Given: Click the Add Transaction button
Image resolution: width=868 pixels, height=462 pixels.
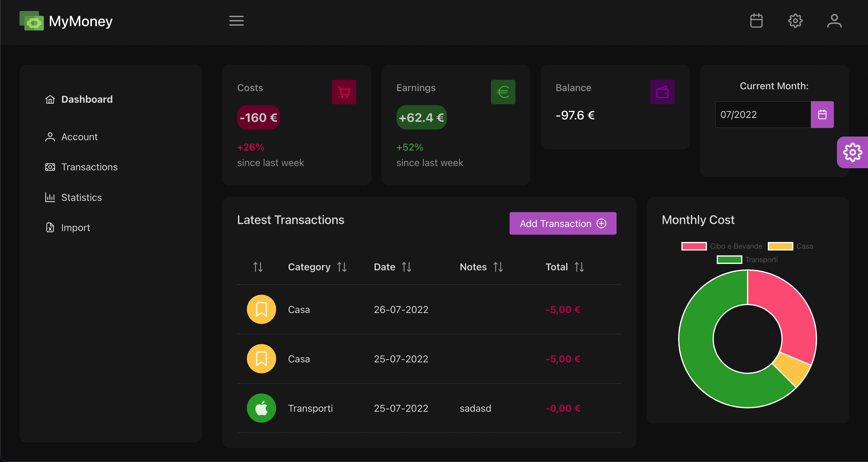Looking at the screenshot, I should point(563,223).
